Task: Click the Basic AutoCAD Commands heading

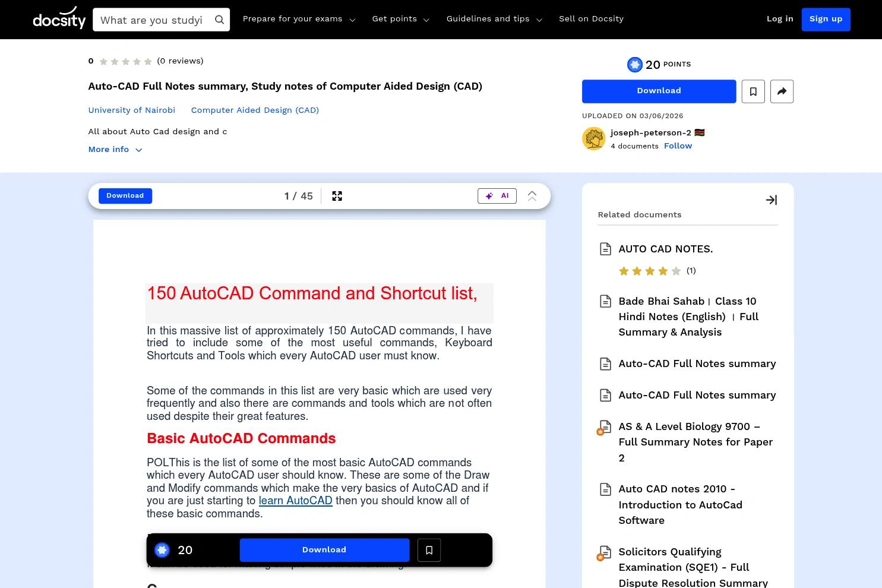Action: tap(241, 439)
